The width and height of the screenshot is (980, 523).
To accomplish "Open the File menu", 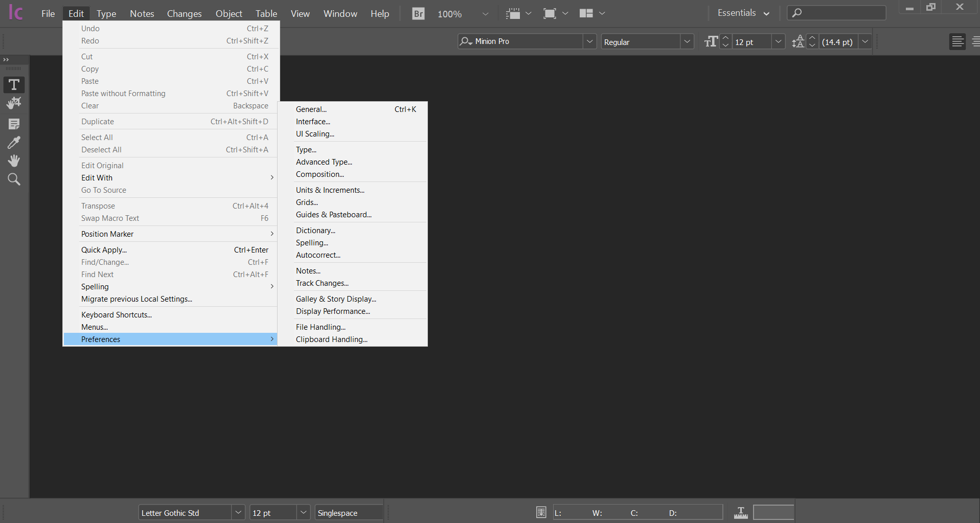I will coord(48,14).
